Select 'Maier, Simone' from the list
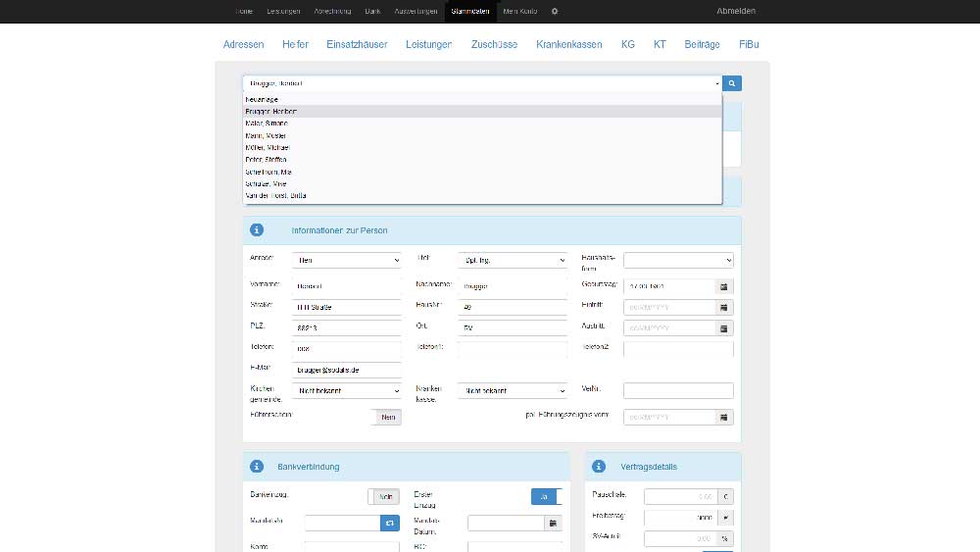This screenshot has width=980, height=552. tap(482, 124)
